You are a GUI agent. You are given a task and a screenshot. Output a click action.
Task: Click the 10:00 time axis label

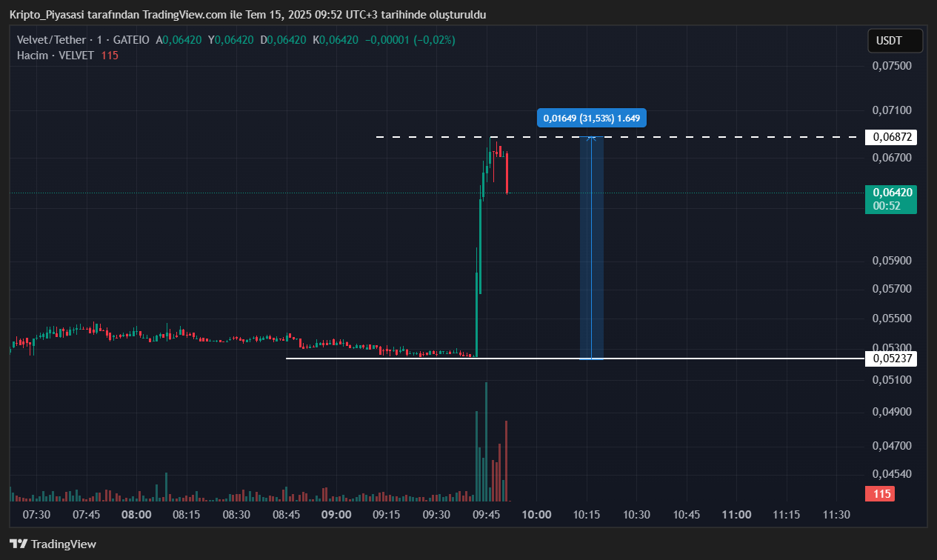coord(536,515)
